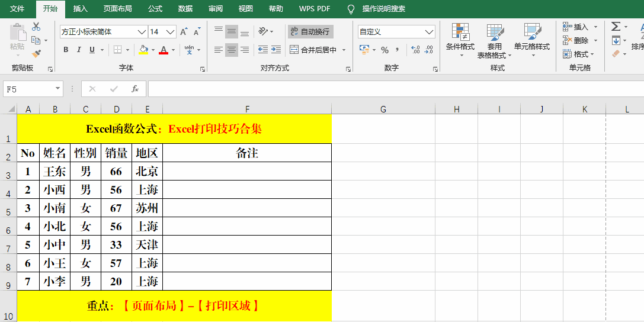This screenshot has width=644, height=322.
Task: Apply cell borders icon
Action: pyautogui.click(x=117, y=50)
